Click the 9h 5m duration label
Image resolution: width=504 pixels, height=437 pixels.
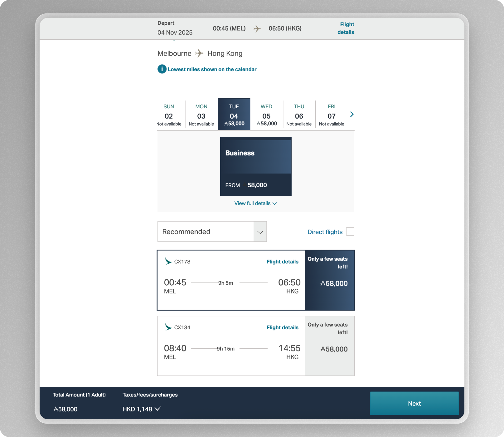coord(225,283)
